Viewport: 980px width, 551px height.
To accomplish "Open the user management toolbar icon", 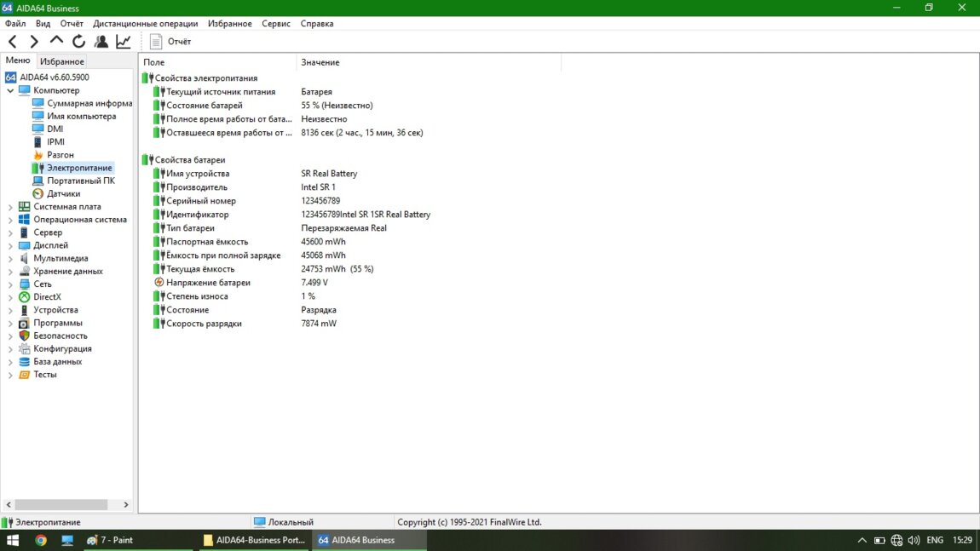I will point(101,41).
